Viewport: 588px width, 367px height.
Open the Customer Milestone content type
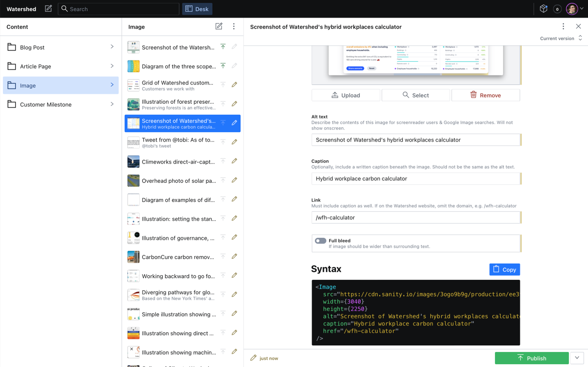pyautogui.click(x=60, y=104)
